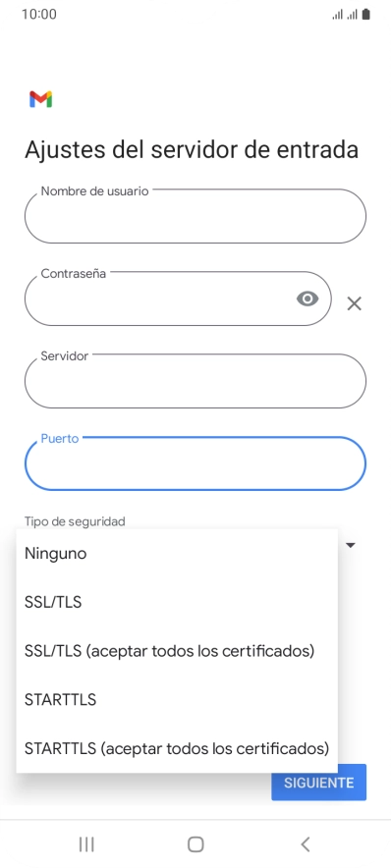
Task: Select Ninguno security type
Action: click(x=177, y=553)
